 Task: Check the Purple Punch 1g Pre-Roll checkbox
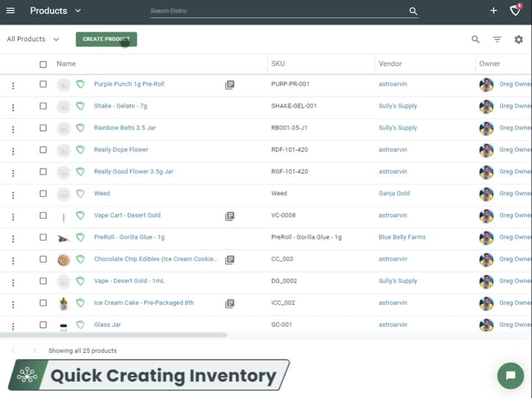coord(43,83)
